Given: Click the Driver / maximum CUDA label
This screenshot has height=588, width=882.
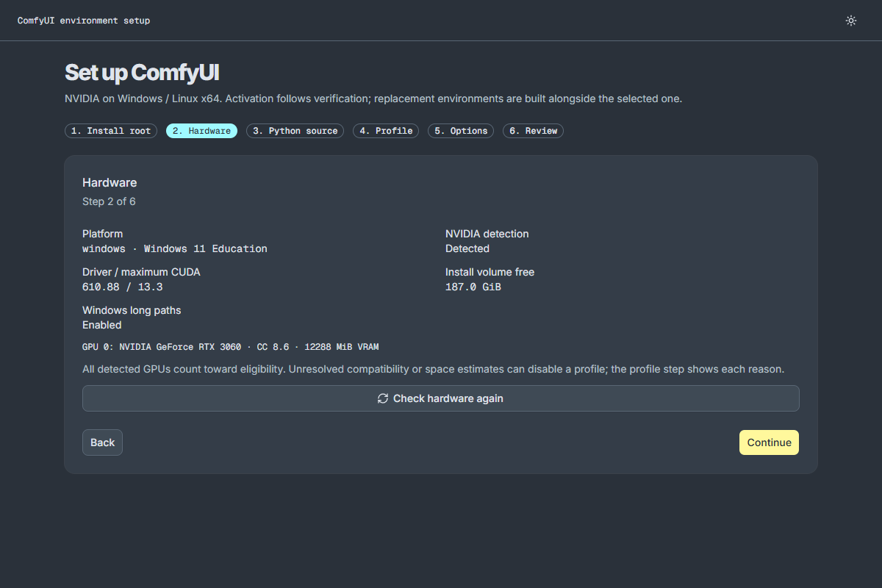Looking at the screenshot, I should [x=141, y=272].
